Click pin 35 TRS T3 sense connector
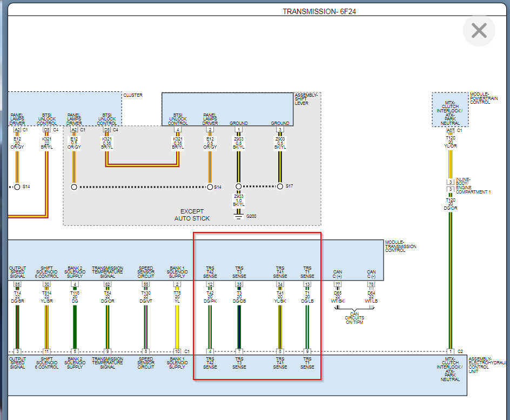The height and width of the screenshot is (420, 510). (x=239, y=284)
